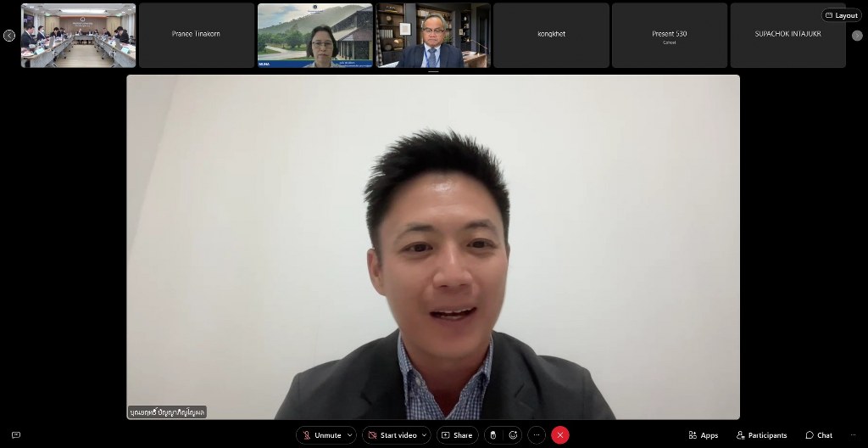868x448 pixels.
Task: Open More options ellipsis in center toolbar
Action: (x=537, y=435)
